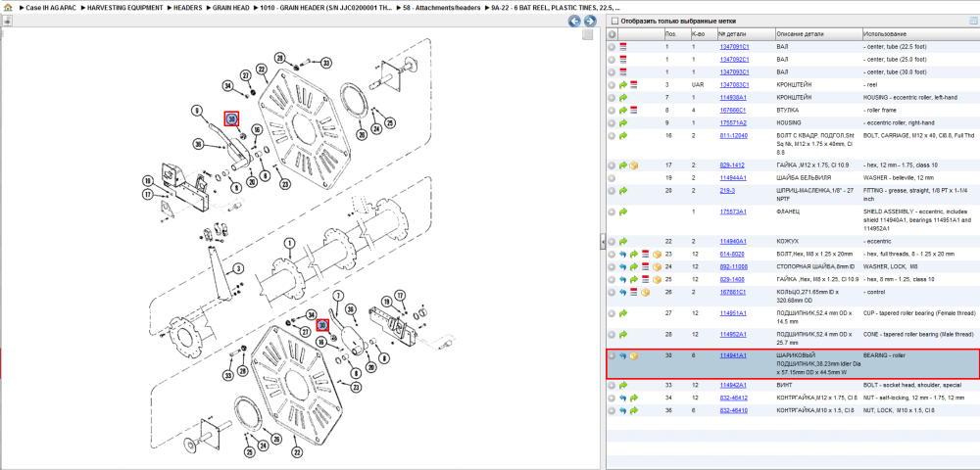The width and height of the screenshot is (980, 470).
Task: Open the Case IH AG APAC breadcrumb
Action: click(x=50, y=8)
